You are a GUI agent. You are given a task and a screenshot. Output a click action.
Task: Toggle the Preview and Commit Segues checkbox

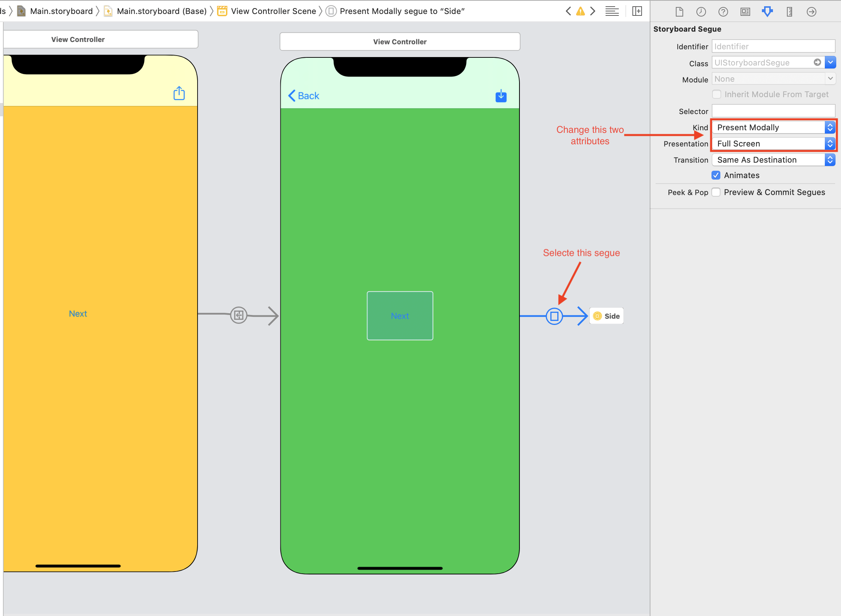click(717, 192)
